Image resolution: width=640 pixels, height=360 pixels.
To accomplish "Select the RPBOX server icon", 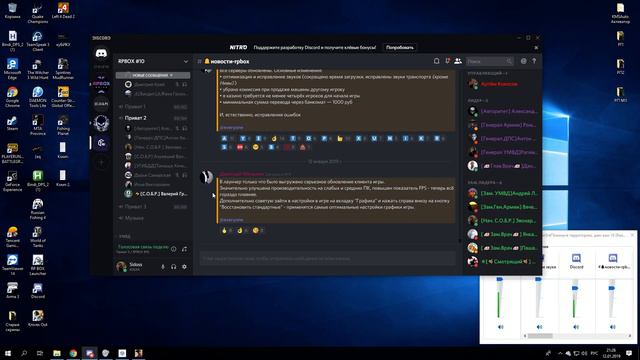I will (101, 84).
